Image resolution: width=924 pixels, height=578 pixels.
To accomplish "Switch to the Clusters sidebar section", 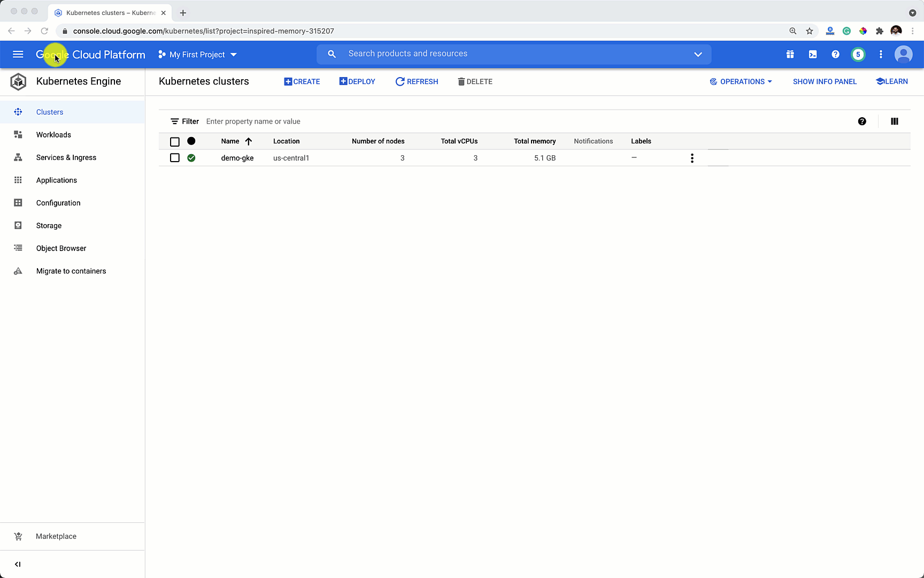I will click(49, 112).
